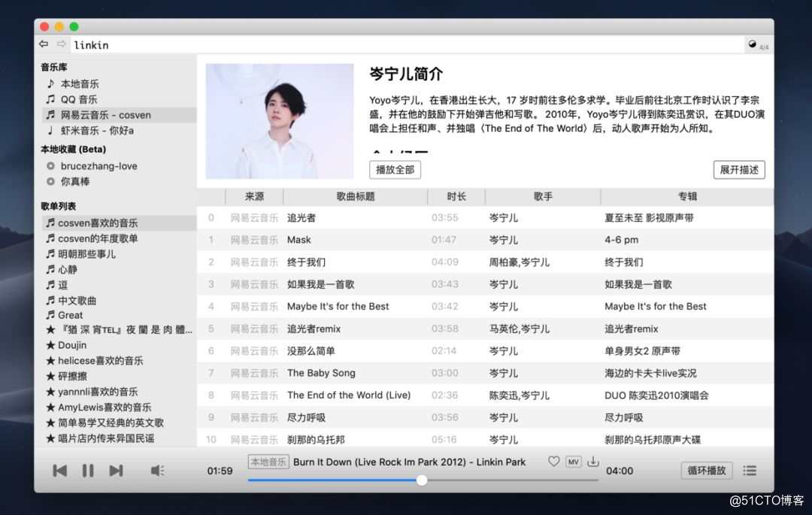Select the song Maybe It's for the Best
Image resolution: width=812 pixels, height=515 pixels.
point(340,306)
